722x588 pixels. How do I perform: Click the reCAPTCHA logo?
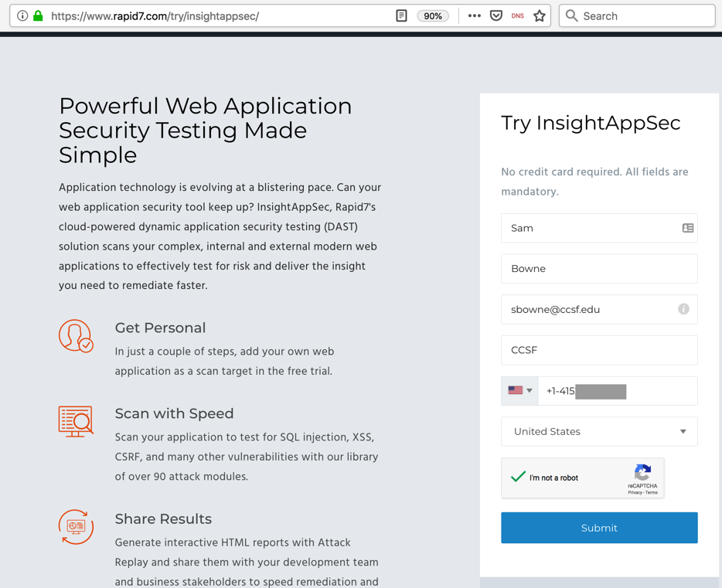642,472
